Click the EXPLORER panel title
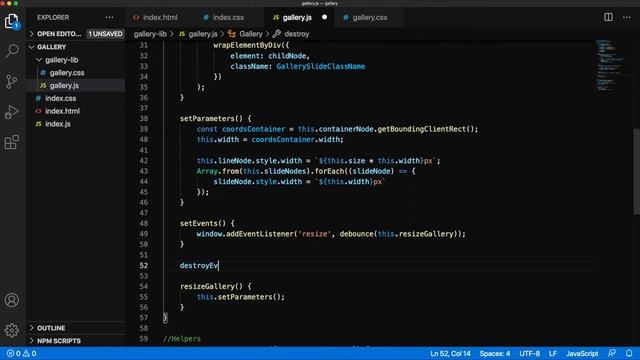The width and height of the screenshot is (640, 360). click(53, 18)
